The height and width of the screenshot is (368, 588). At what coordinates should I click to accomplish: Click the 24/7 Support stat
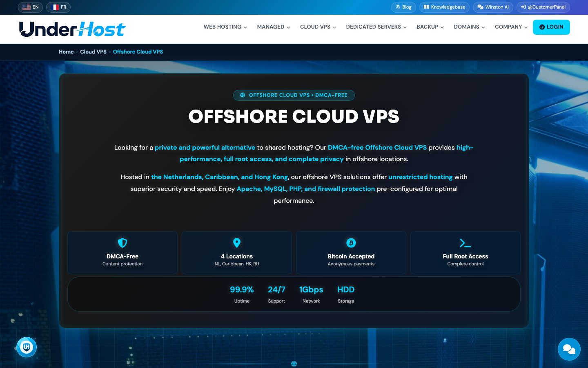[x=276, y=294]
